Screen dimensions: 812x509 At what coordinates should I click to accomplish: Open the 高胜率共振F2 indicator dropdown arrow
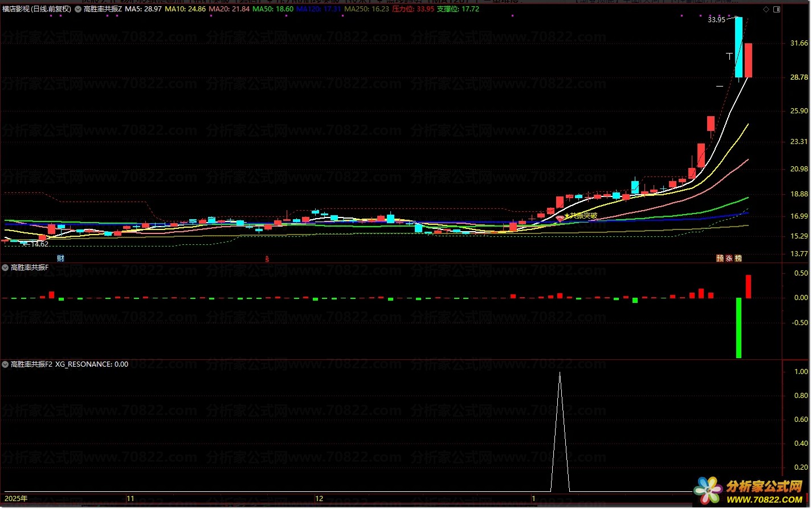6,364
